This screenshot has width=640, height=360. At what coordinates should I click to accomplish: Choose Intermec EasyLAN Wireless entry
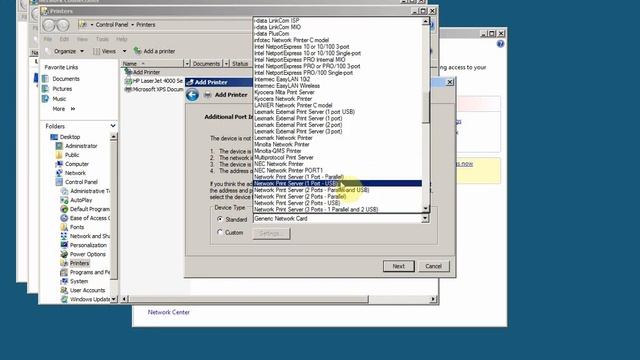tap(337, 86)
